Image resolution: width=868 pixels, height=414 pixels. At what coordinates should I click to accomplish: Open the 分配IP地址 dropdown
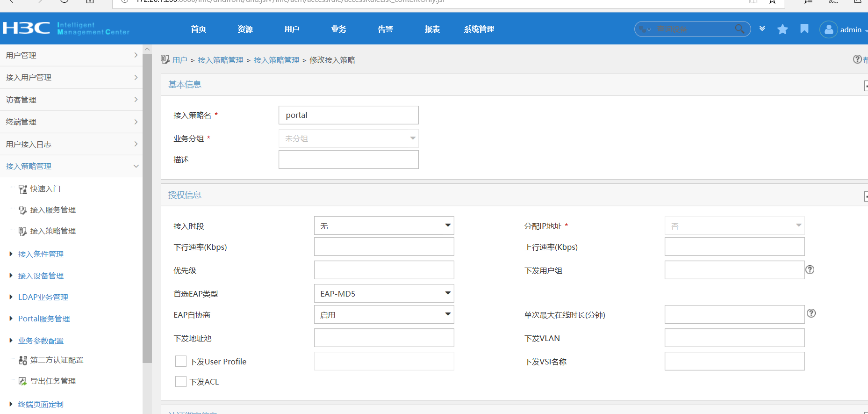(x=735, y=225)
